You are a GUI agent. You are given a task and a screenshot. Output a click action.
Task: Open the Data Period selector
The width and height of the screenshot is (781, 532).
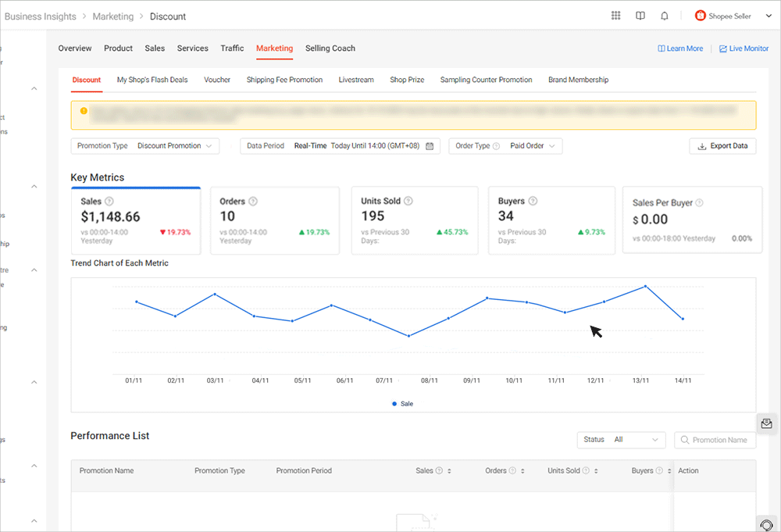[x=341, y=146]
